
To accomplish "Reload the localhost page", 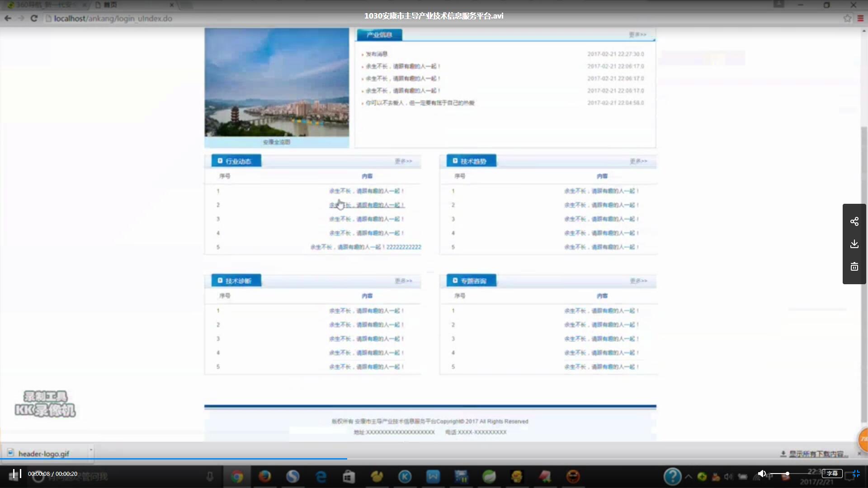I will [34, 19].
